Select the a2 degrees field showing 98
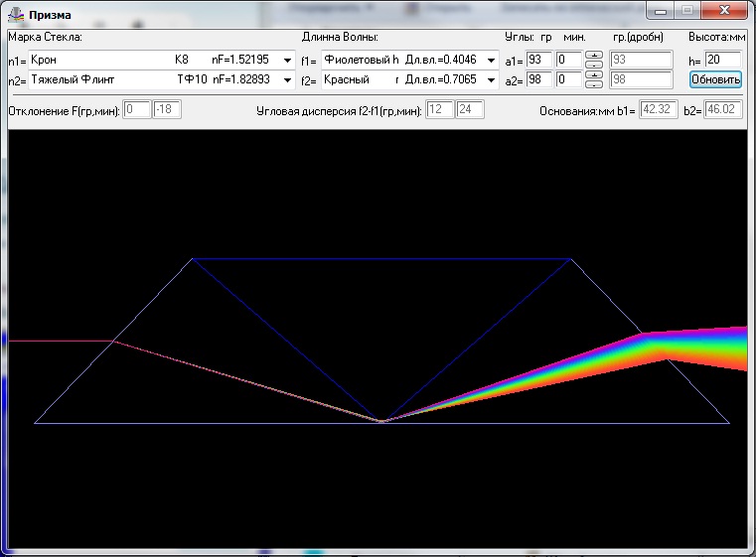 [x=538, y=79]
